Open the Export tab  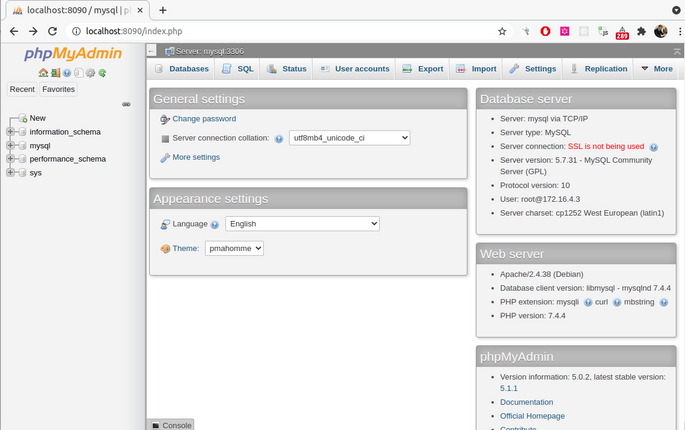click(x=422, y=69)
